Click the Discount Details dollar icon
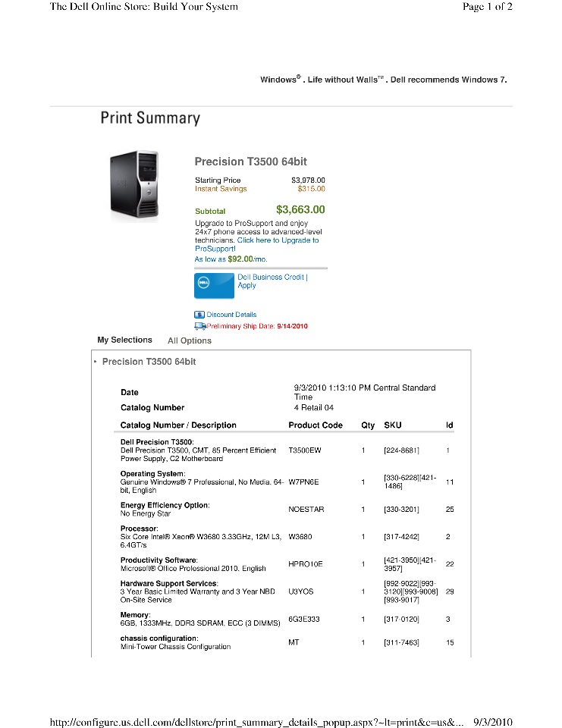This screenshot has width=562, height=728. pyautogui.click(x=199, y=314)
